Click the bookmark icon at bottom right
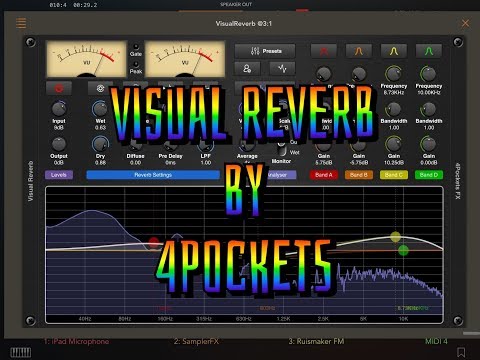The image size is (480, 360). coord(461,352)
